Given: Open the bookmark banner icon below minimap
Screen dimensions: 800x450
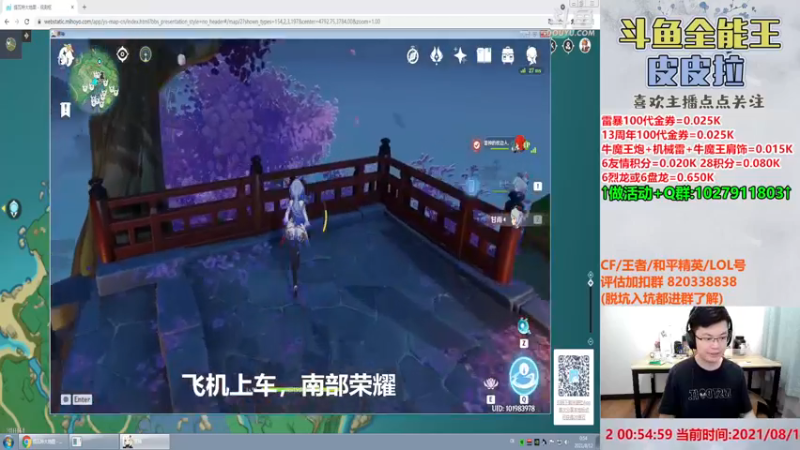Looking at the screenshot, I should (x=65, y=110).
